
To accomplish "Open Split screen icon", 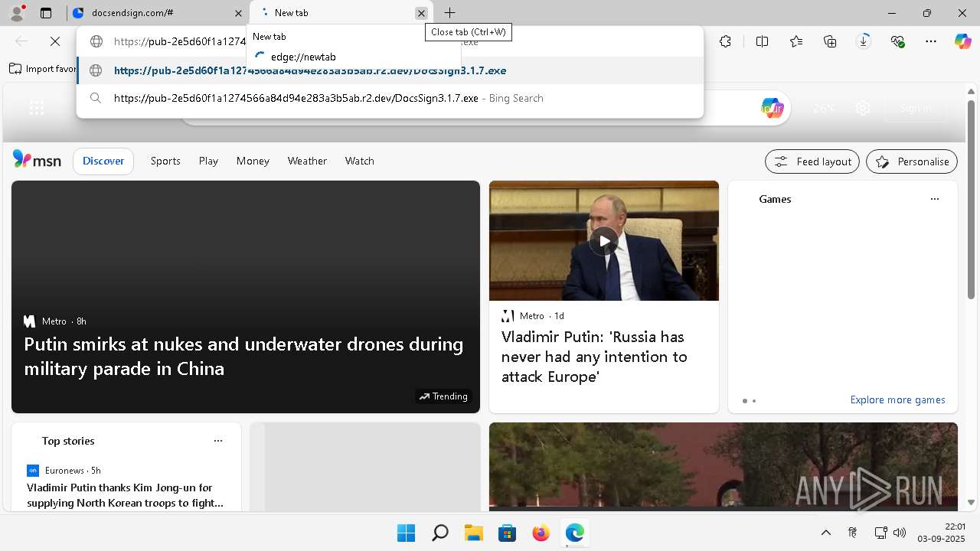I will click(762, 41).
